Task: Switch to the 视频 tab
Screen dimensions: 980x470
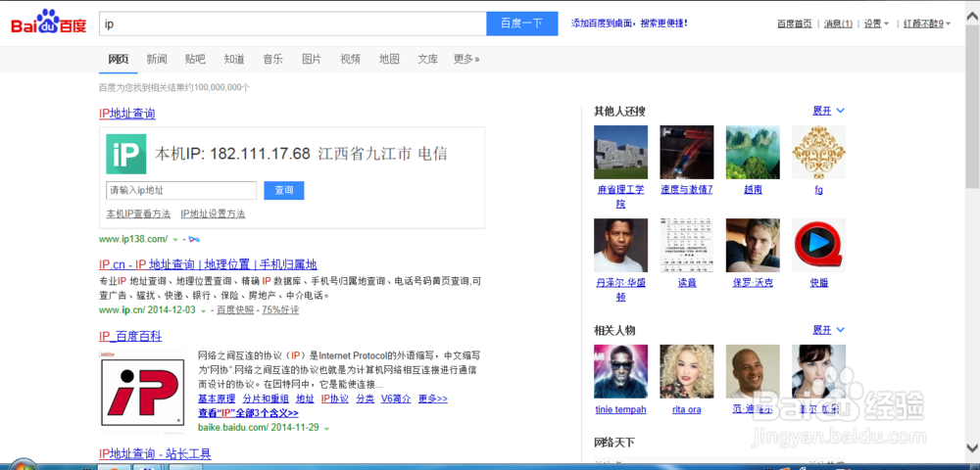Action: [350, 60]
